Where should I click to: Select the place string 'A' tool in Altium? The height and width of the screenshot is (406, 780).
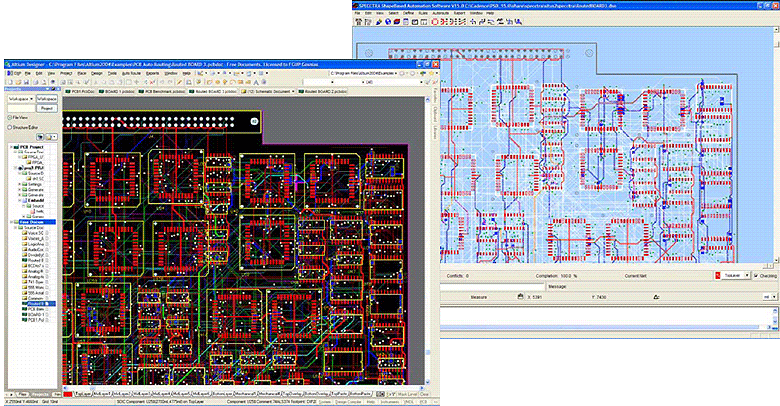[x=256, y=82]
